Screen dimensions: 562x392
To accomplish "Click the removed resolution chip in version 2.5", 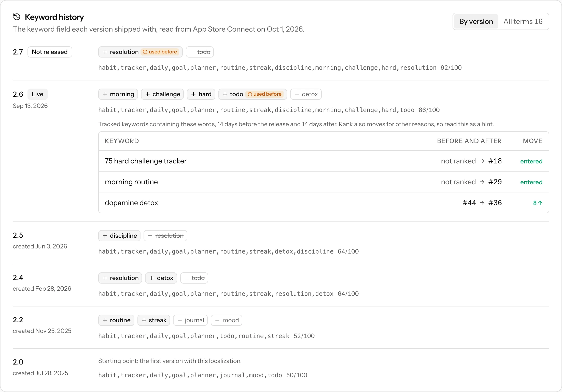I will pyautogui.click(x=165, y=236).
